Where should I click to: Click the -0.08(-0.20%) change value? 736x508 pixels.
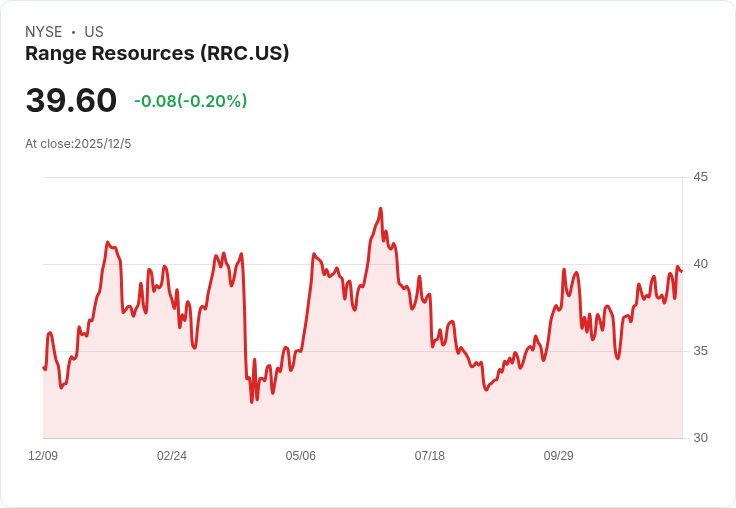(191, 101)
